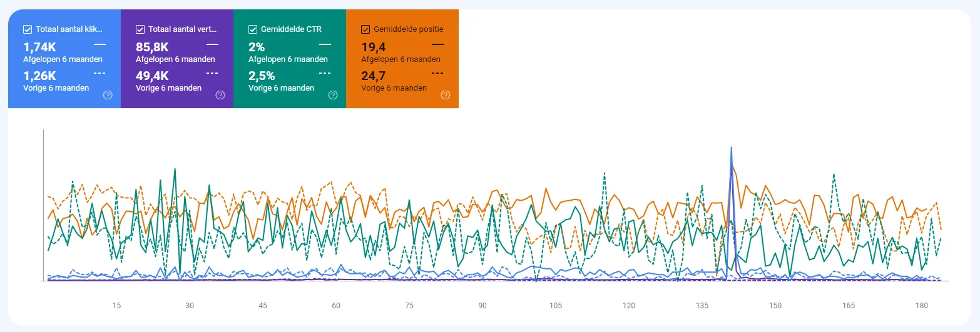Viewport: 980px width, 332px height.
Task: Click x-axis label 60
Action: click(336, 306)
